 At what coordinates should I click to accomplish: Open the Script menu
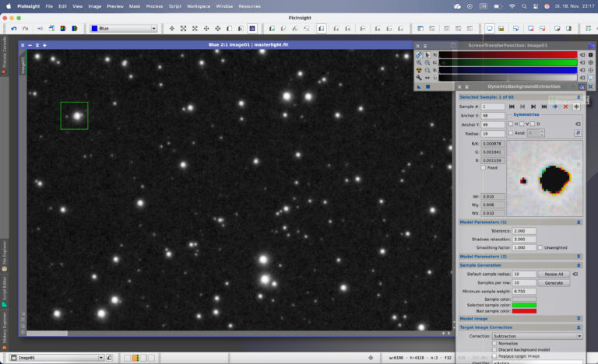click(176, 5)
